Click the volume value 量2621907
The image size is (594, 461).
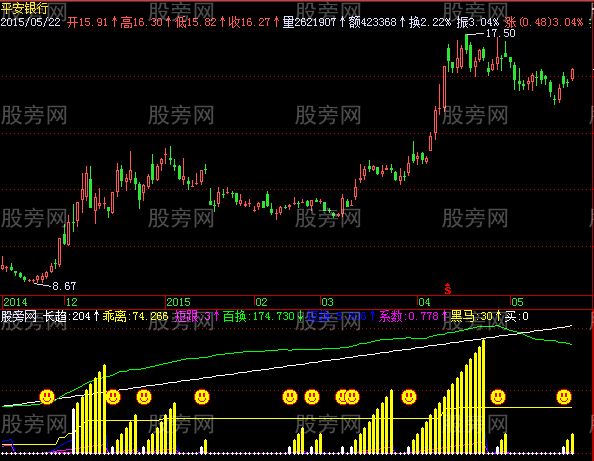(310, 22)
